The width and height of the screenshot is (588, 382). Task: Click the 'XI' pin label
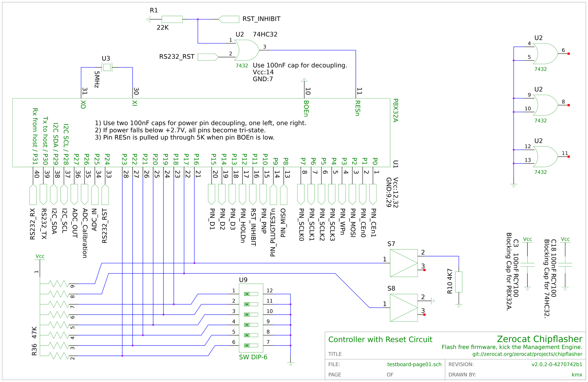point(134,104)
